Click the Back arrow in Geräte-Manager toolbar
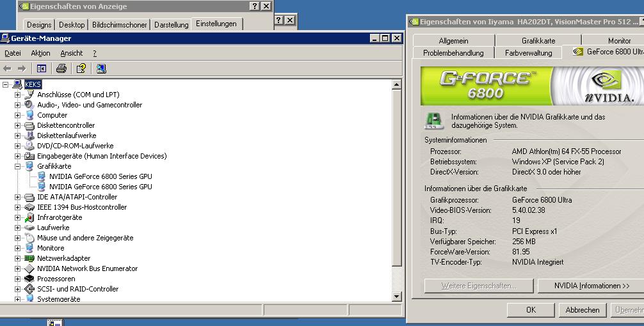This screenshot has height=326, width=644. tap(7, 68)
